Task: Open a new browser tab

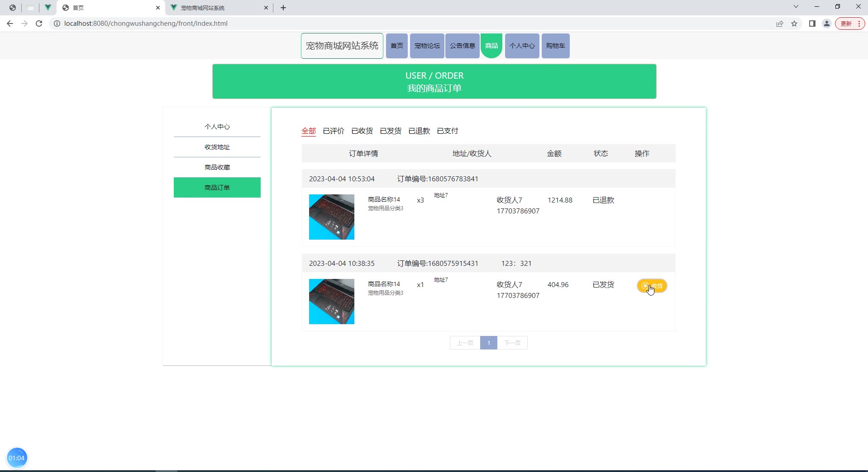Action: pyautogui.click(x=283, y=8)
